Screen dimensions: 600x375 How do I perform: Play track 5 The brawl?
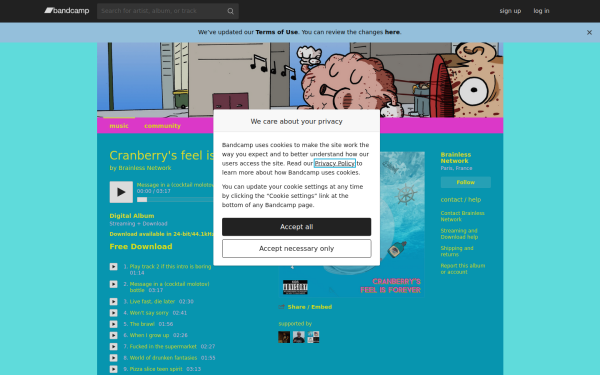(x=114, y=324)
